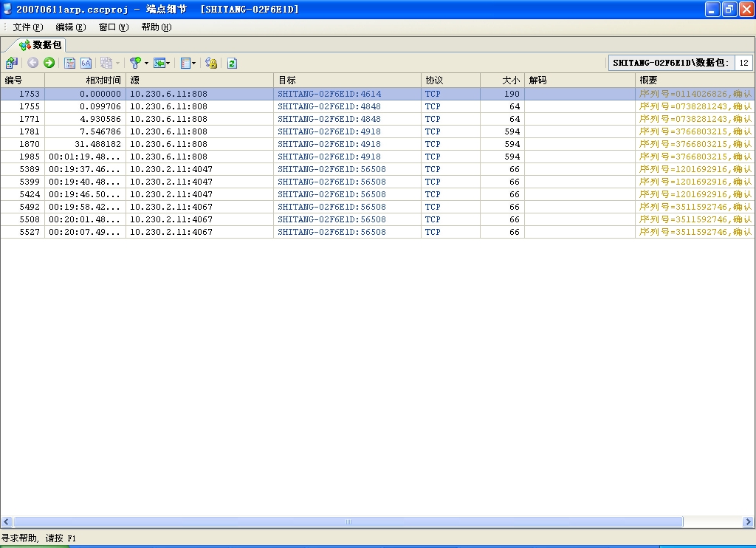The image size is (756, 548).
Task: Click the 大小 column header
Action: (x=502, y=80)
